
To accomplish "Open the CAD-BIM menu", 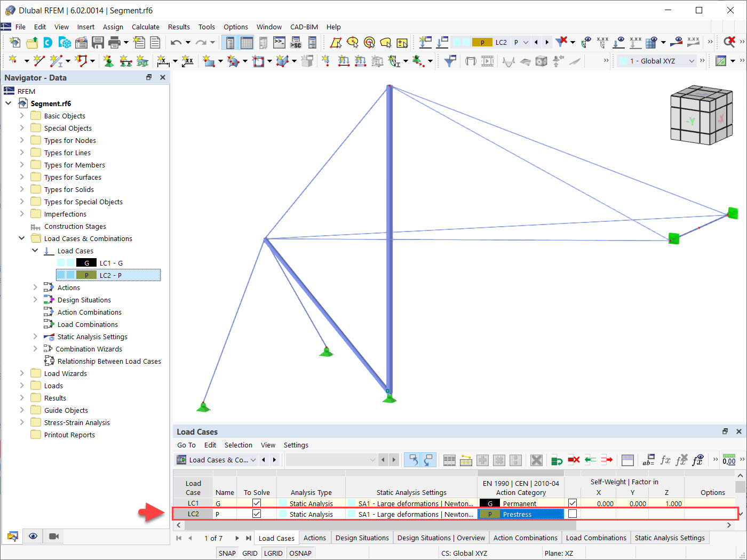I will [x=304, y=27].
